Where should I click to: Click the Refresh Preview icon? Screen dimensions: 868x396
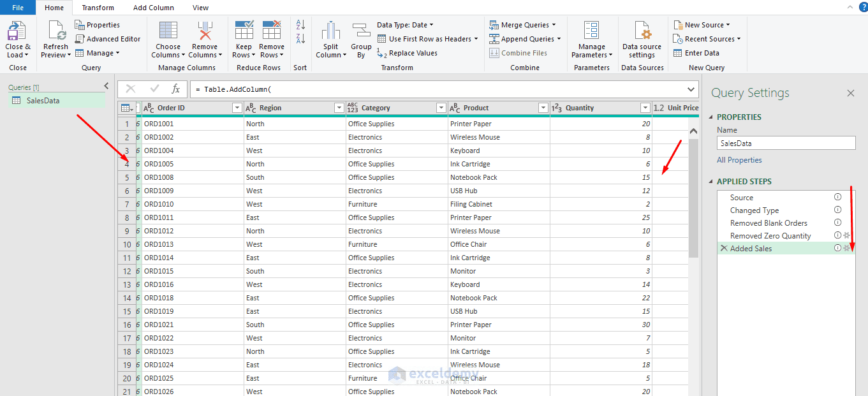[x=56, y=31]
